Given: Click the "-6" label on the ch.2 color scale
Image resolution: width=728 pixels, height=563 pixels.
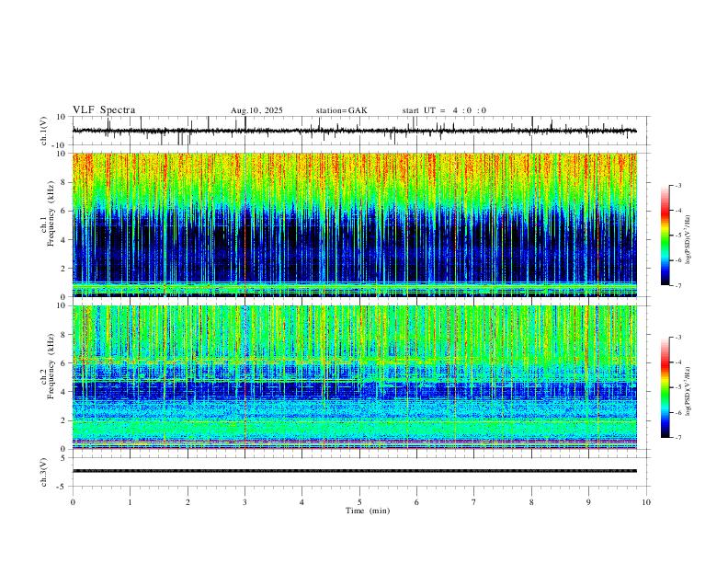Looking at the screenshot, I should click(x=678, y=412).
